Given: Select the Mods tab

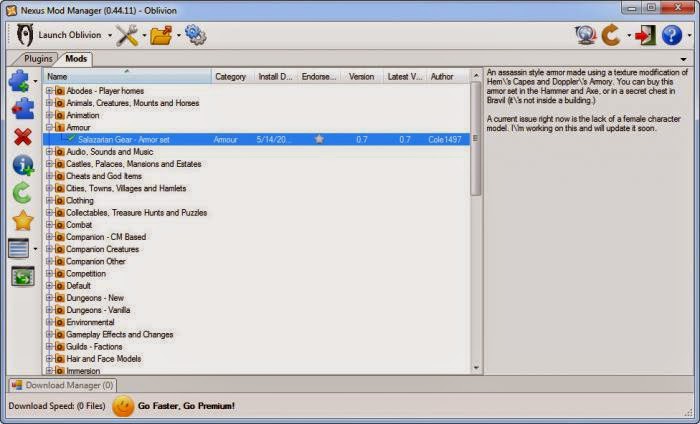Looking at the screenshot, I should click(x=76, y=58).
